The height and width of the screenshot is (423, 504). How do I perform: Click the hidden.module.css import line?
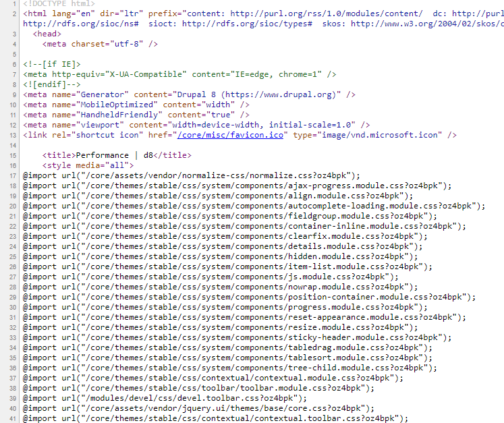[x=220, y=256]
